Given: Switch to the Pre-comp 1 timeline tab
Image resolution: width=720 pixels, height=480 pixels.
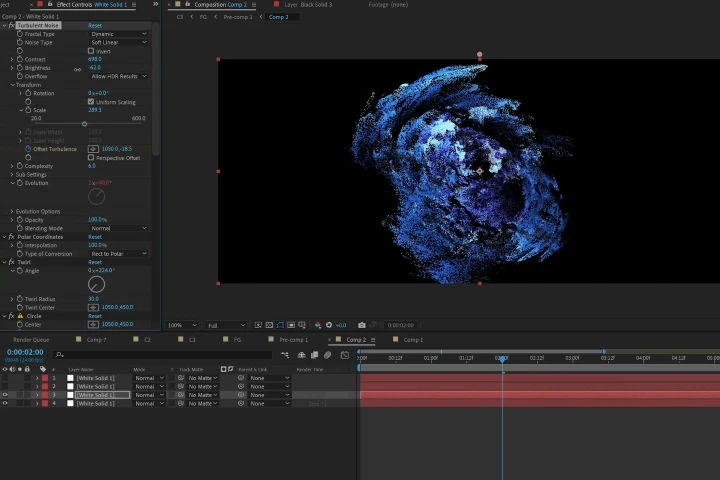Looking at the screenshot, I should [x=293, y=340].
